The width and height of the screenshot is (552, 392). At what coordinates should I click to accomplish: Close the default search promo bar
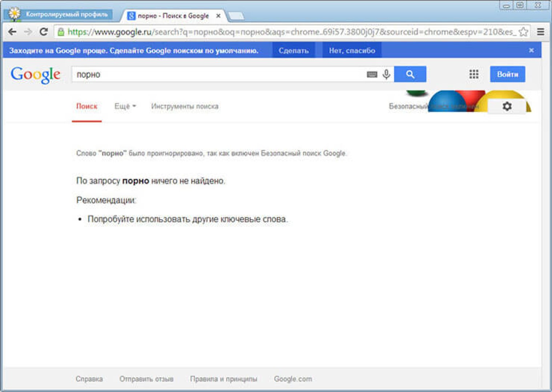[x=531, y=50]
